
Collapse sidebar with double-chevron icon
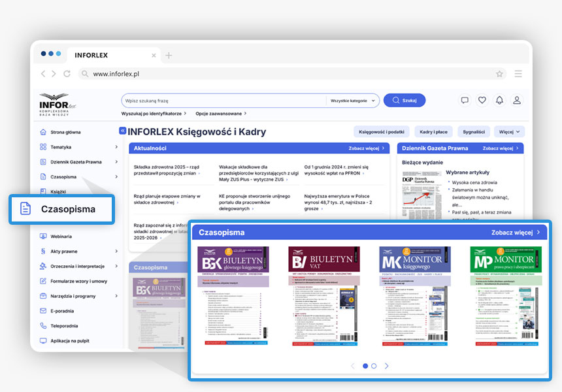(122, 131)
